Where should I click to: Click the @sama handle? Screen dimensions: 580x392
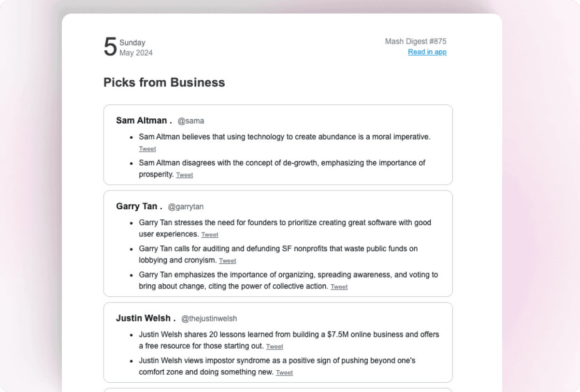pyautogui.click(x=191, y=121)
